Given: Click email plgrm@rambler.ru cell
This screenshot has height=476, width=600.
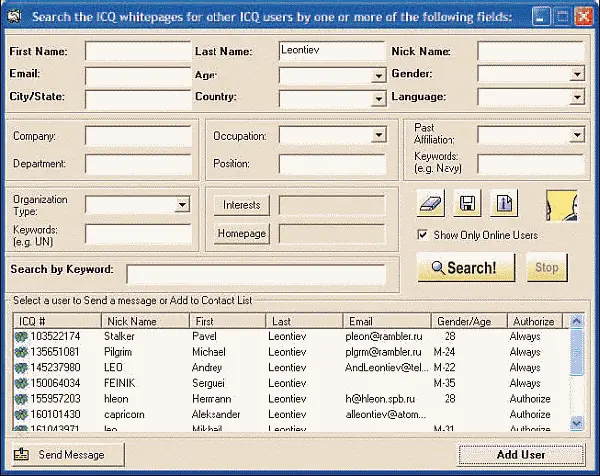Looking at the screenshot, I should tap(383, 352).
